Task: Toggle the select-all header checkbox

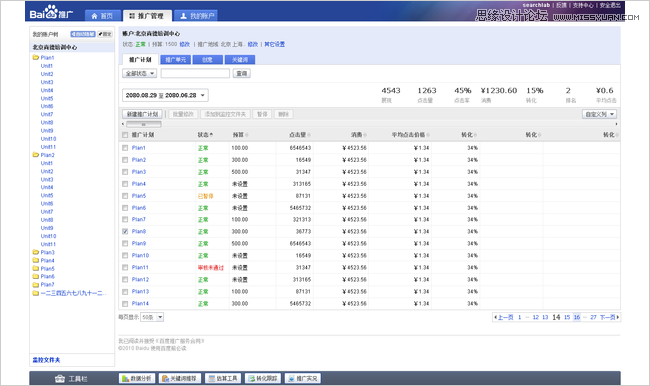Action: point(125,135)
